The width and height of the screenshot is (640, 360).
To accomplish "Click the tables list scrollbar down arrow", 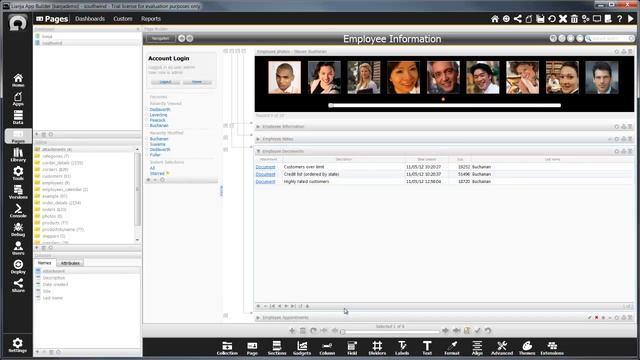I will click(x=137, y=240).
